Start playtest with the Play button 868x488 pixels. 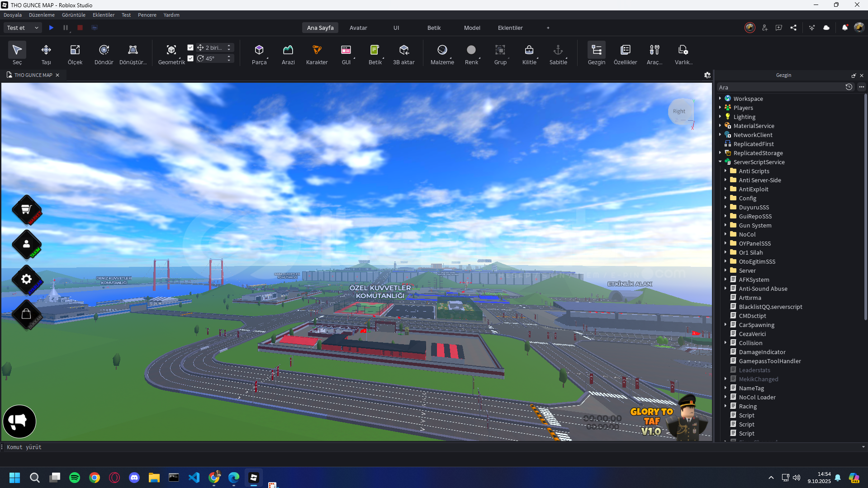[51, 28]
